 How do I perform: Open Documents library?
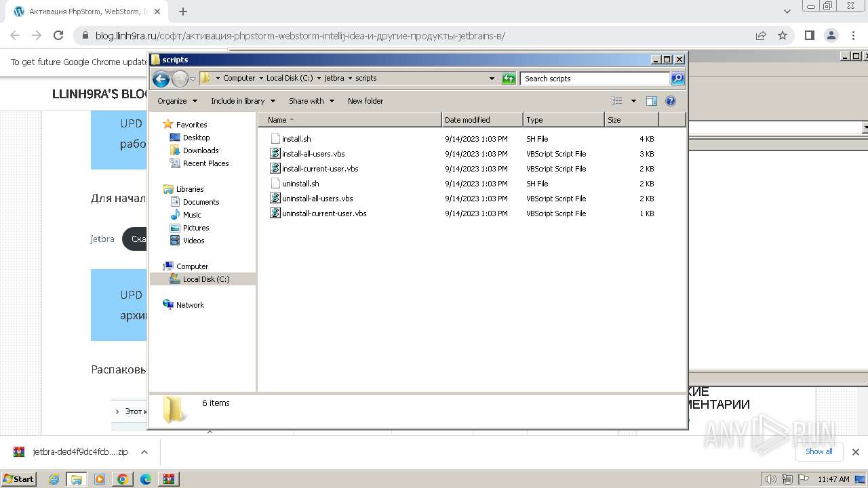pyautogui.click(x=201, y=202)
